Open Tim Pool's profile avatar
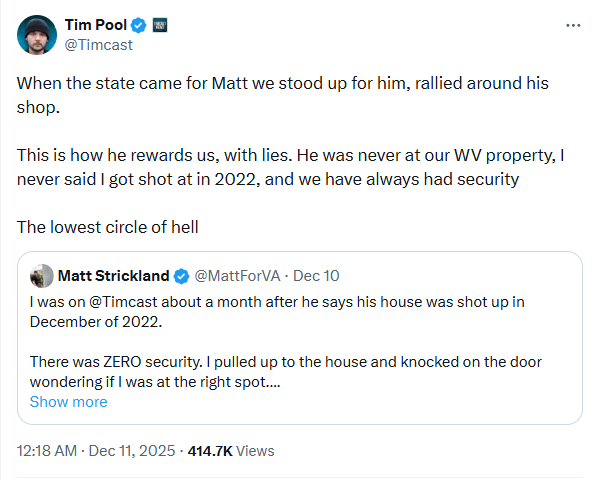Image resolution: width=598 pixels, height=480 pixels. click(37, 35)
